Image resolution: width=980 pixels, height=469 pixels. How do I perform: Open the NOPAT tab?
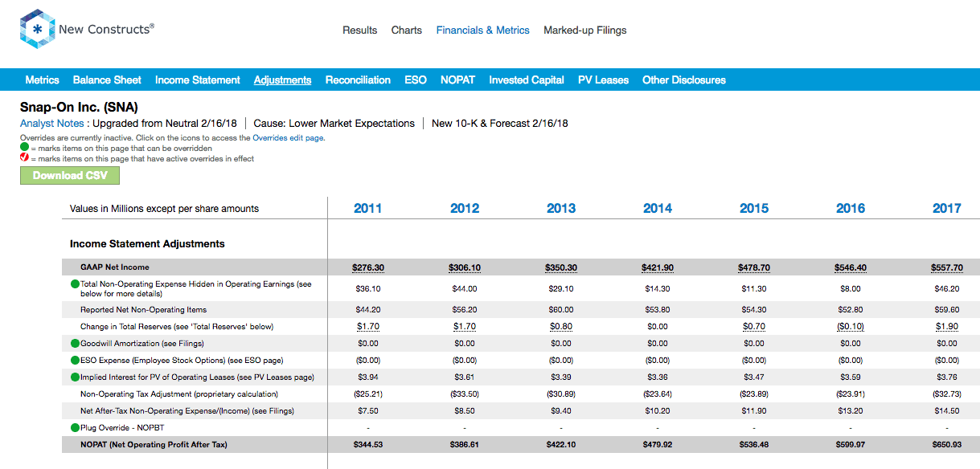(x=457, y=80)
